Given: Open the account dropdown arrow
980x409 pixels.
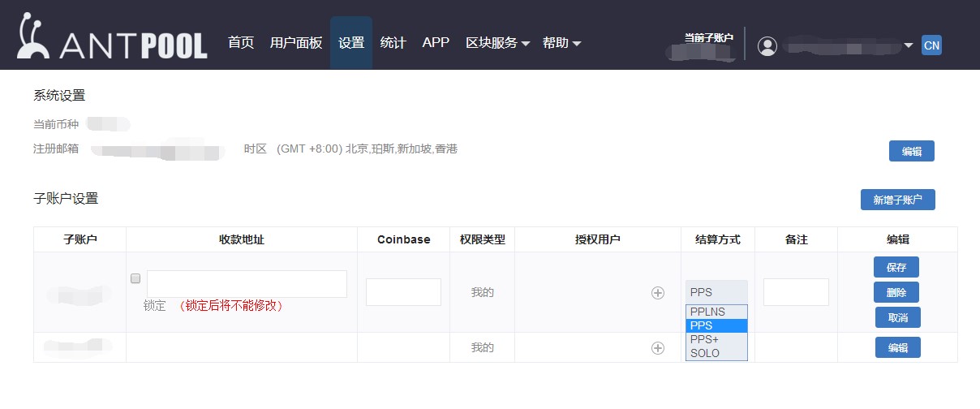Looking at the screenshot, I should [x=909, y=45].
